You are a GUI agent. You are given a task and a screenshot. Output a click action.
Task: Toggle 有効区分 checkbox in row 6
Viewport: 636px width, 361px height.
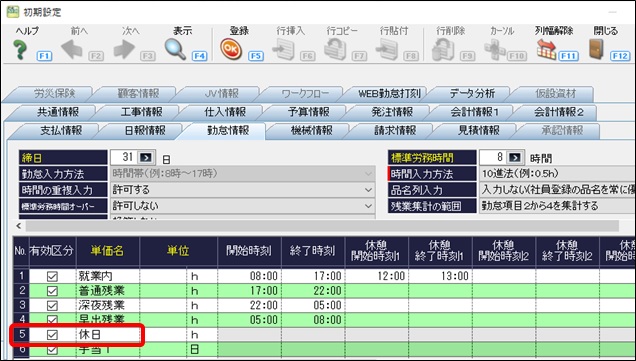(x=52, y=350)
